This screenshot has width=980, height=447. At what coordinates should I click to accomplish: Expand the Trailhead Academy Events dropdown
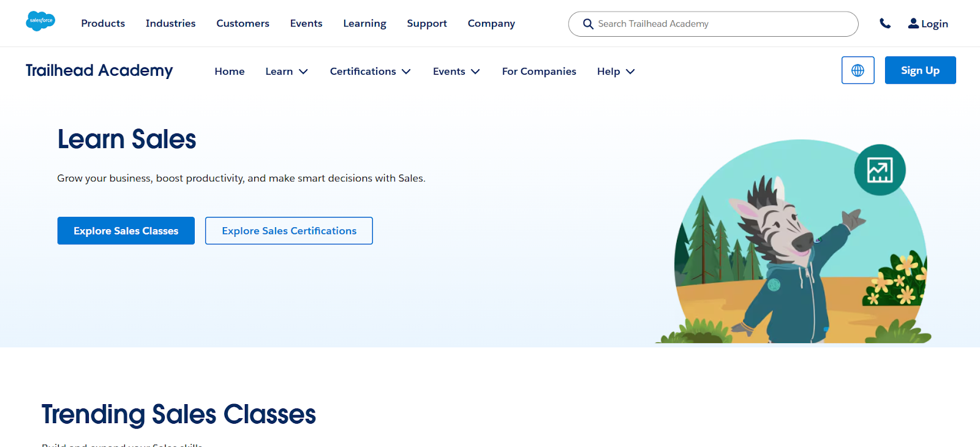456,71
